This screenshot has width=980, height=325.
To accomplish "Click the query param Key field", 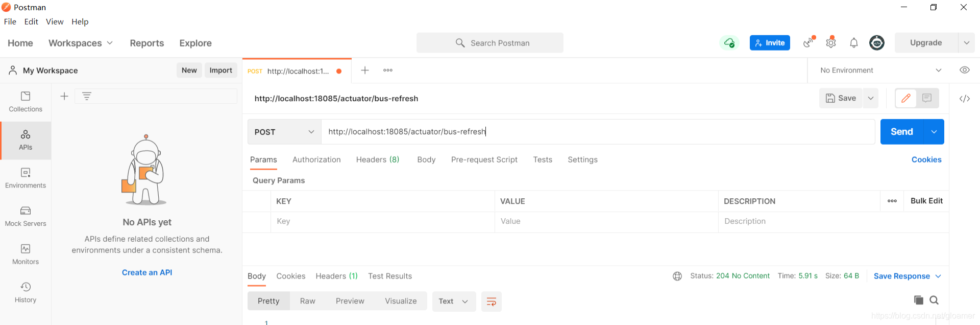I will [383, 222].
